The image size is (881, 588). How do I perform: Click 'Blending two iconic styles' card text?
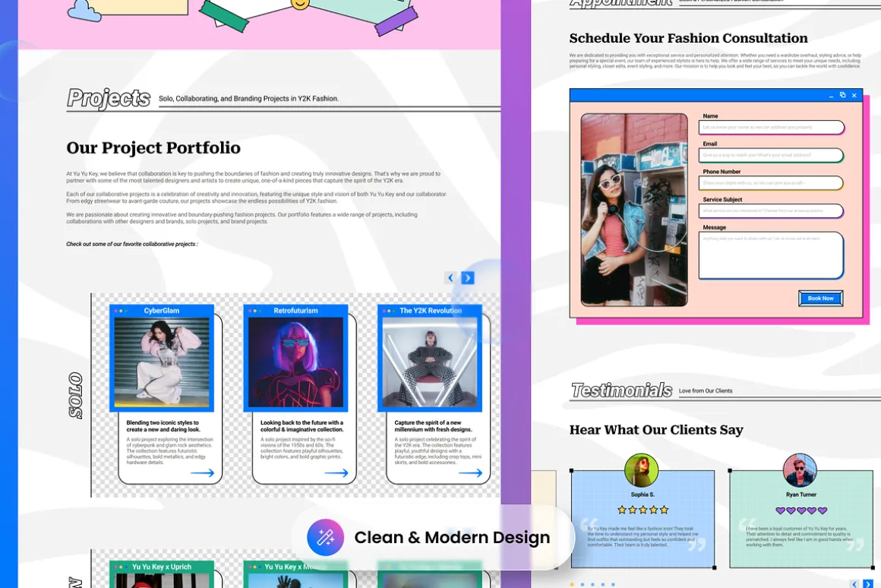(163, 426)
